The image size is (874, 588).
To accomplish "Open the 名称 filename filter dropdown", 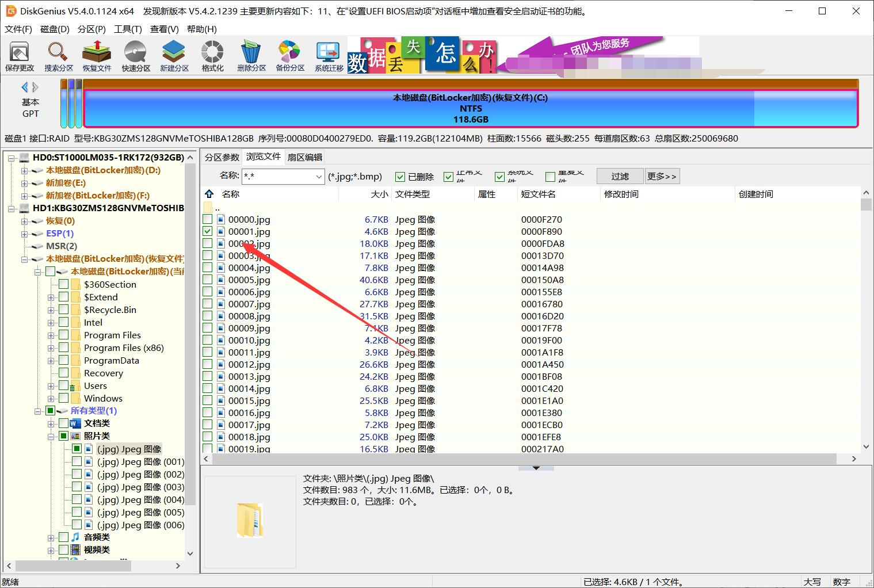I will click(x=319, y=177).
